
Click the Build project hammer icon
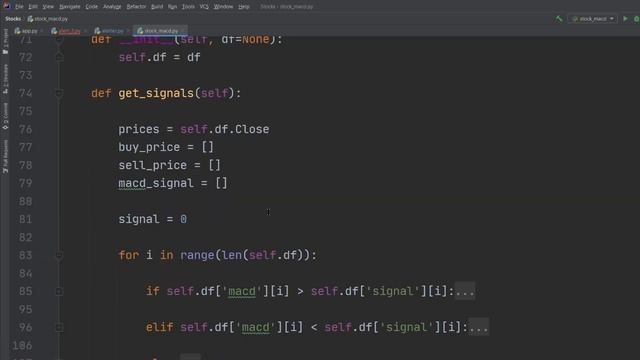coord(559,19)
